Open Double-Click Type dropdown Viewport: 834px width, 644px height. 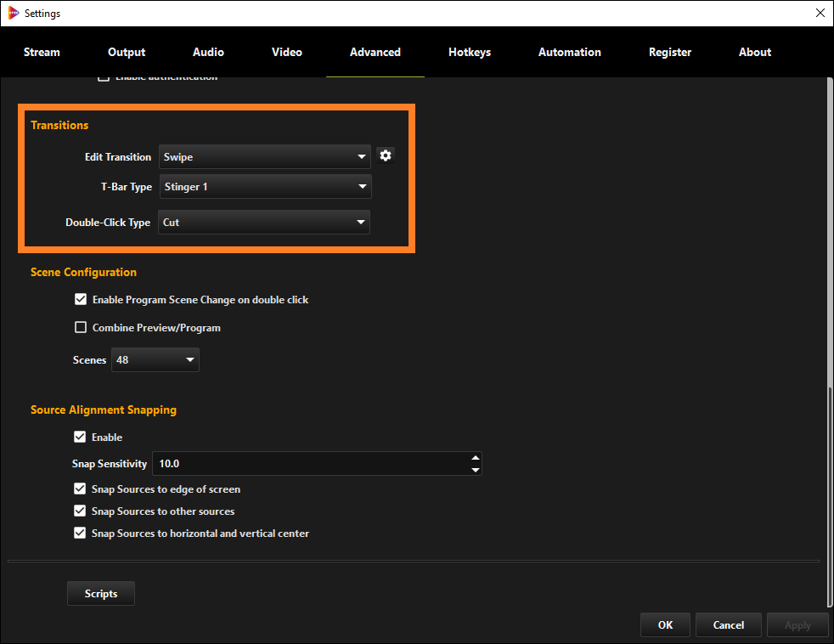264,223
